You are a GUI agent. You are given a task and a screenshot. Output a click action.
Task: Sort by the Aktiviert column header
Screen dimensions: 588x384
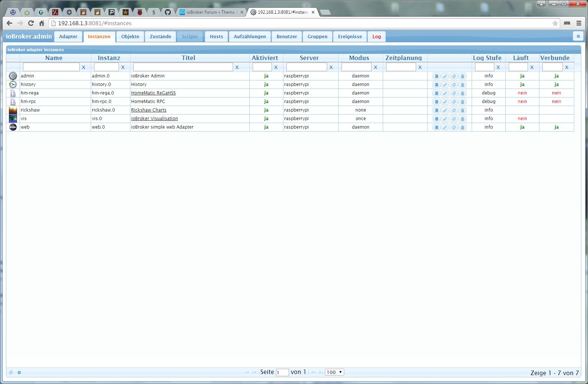pos(265,58)
